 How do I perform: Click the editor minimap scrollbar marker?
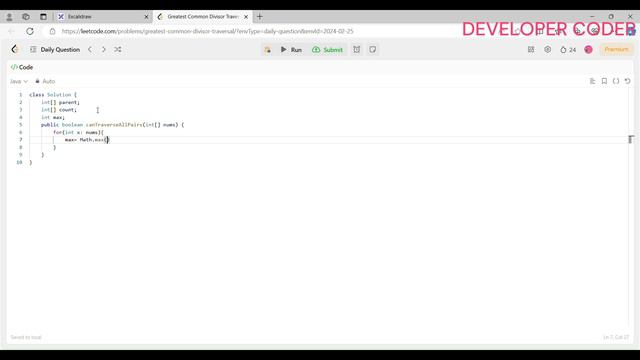pos(631,140)
